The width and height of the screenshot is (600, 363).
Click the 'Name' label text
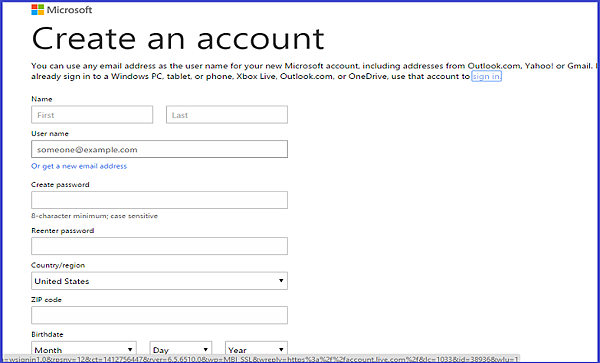[x=42, y=99]
